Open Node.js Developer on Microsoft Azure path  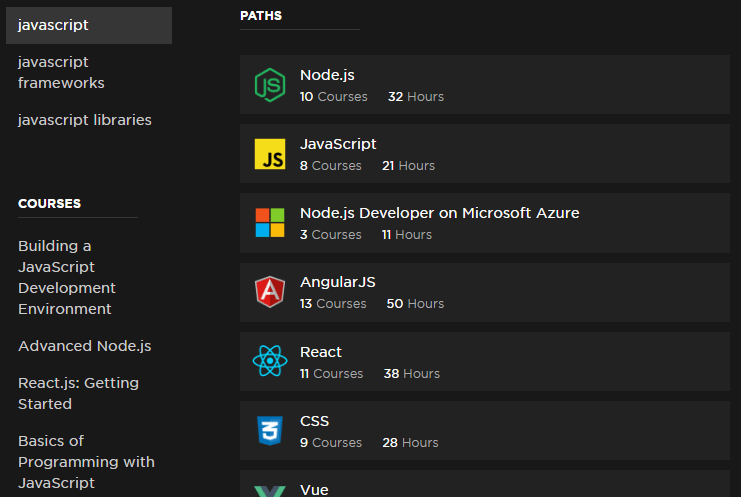coord(439,213)
